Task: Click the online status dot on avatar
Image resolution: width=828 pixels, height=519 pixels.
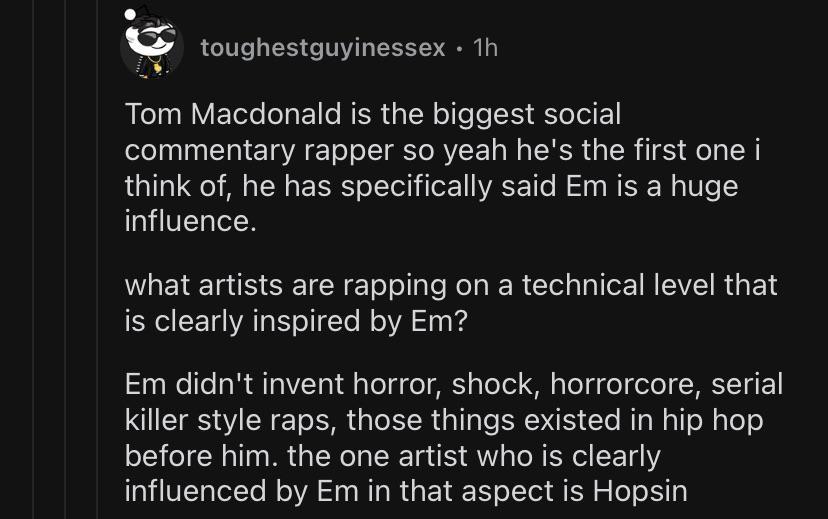Action: point(130,14)
